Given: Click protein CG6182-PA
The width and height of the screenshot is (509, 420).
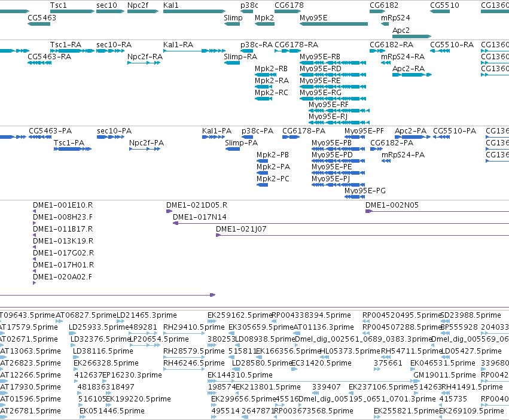Looking at the screenshot, I should 392,143.
